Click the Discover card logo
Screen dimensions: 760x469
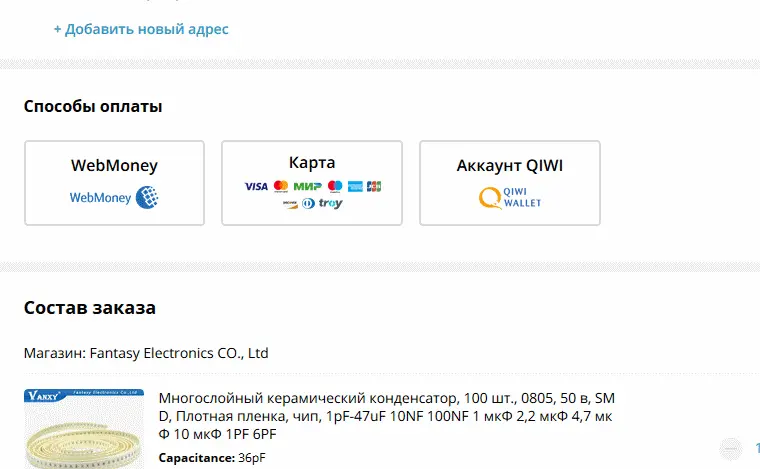290,204
